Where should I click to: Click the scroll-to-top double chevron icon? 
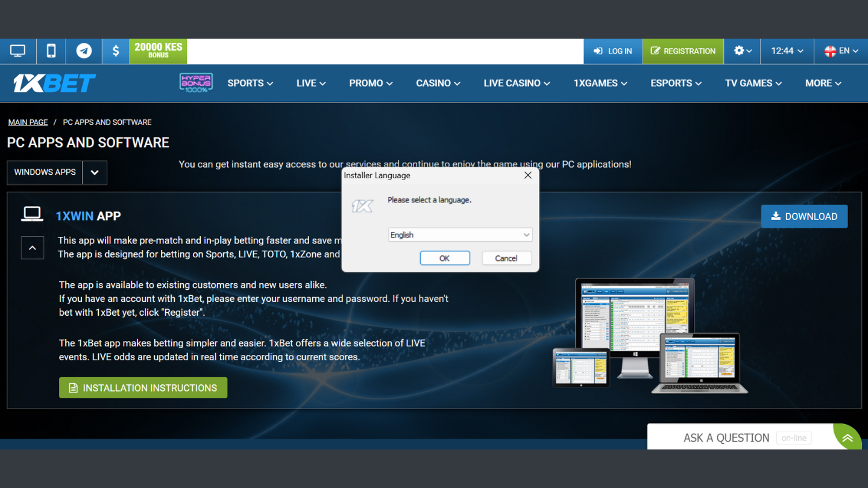tap(848, 438)
